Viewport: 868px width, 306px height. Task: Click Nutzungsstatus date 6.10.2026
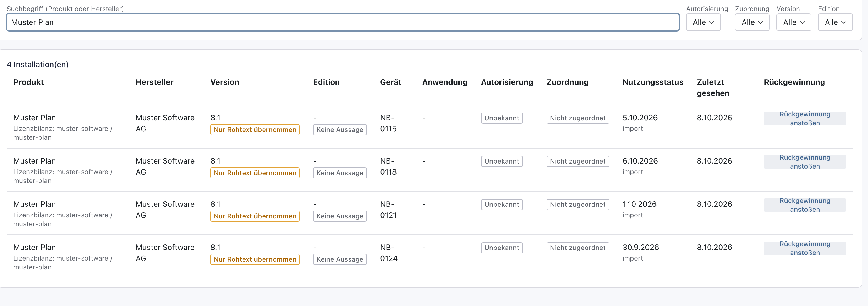[640, 160]
